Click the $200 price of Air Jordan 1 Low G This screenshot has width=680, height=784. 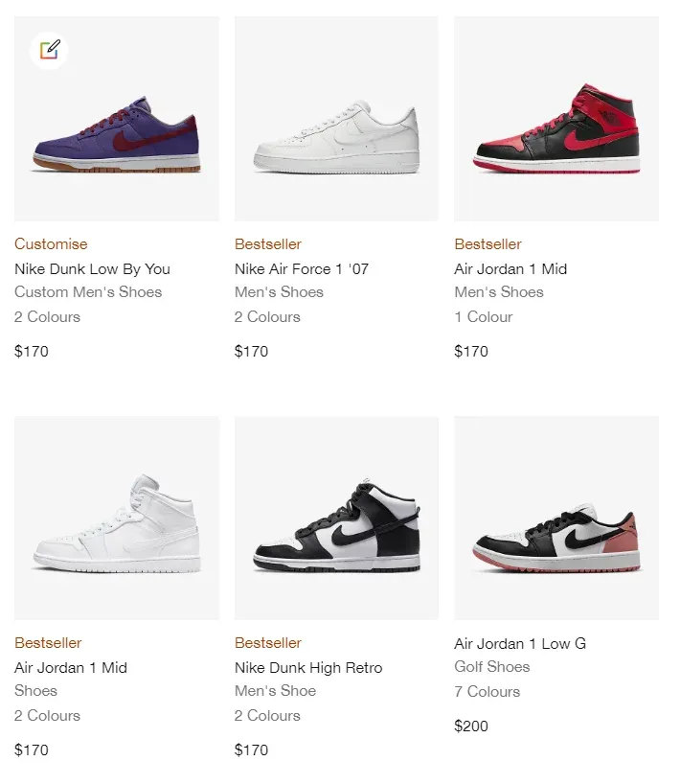point(471,726)
